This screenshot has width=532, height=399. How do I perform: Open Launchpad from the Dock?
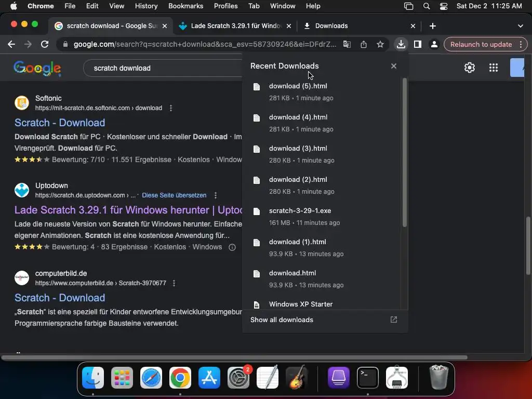coord(122,378)
